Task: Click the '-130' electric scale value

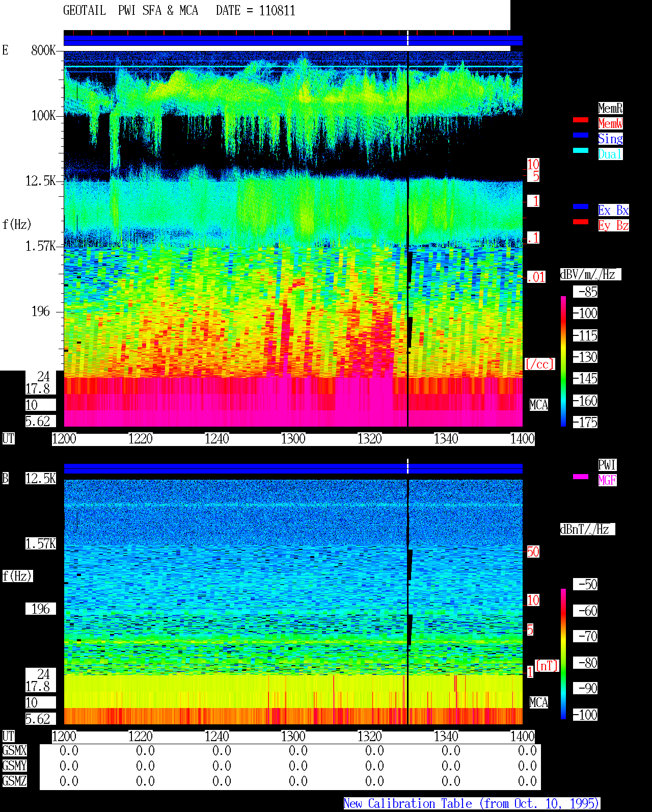Action: click(585, 357)
